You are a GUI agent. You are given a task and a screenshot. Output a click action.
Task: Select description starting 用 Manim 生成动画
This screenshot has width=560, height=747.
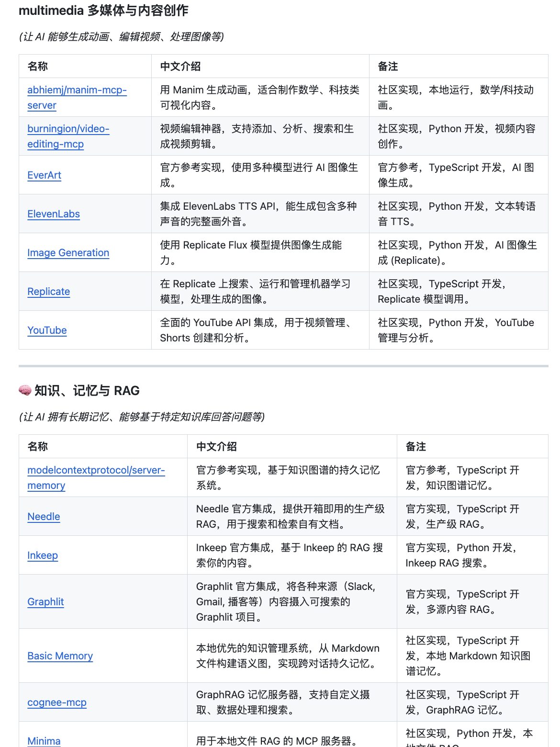260,98
